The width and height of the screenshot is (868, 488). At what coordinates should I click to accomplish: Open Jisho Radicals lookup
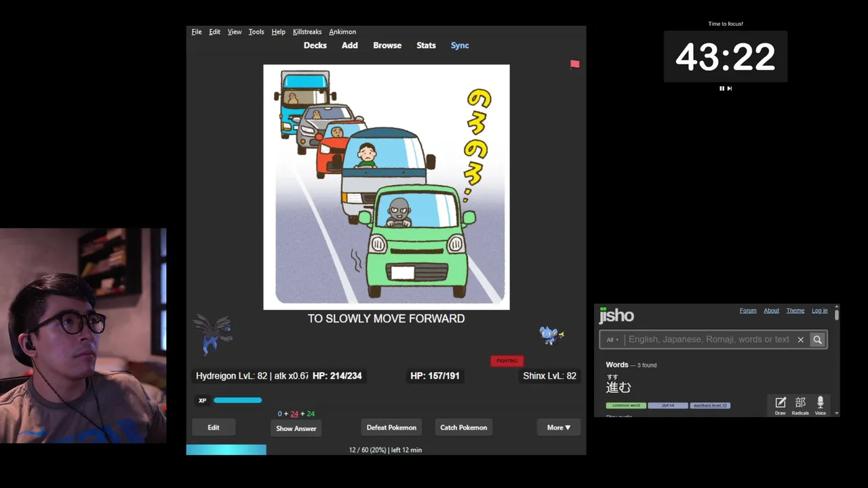[800, 406]
